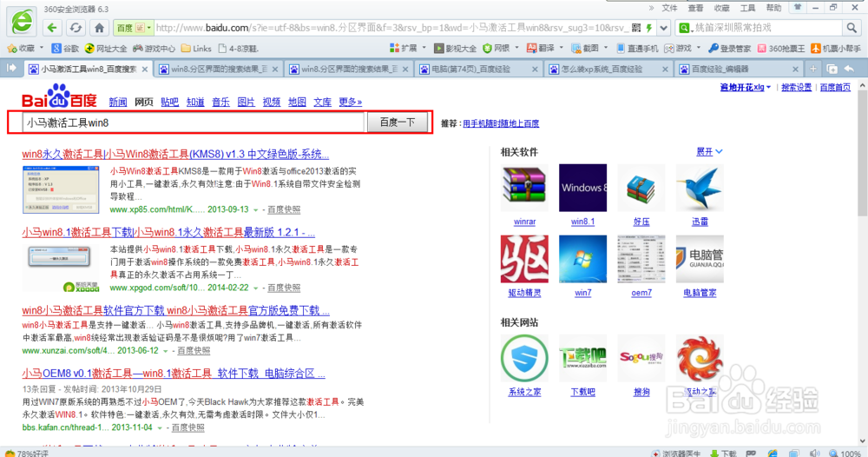This screenshot has width=868, height=457.
Task: Open the 翻译 toolbar dropdown arrow
Action: coord(562,48)
